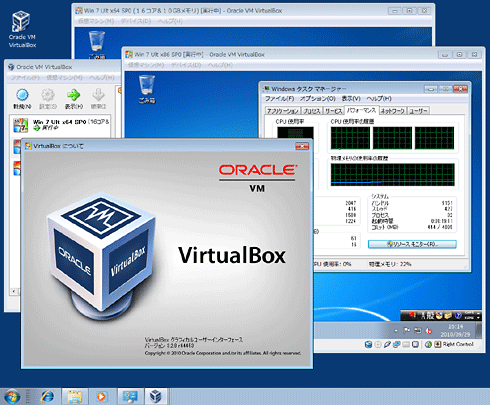
Task: Open ヘルプ(H) menu in Task Manager
Action: click(x=379, y=99)
